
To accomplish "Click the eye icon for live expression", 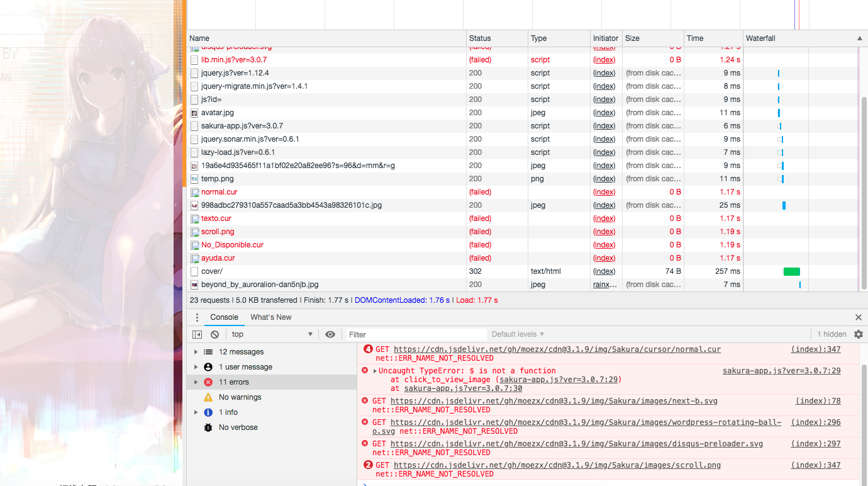I will [330, 334].
